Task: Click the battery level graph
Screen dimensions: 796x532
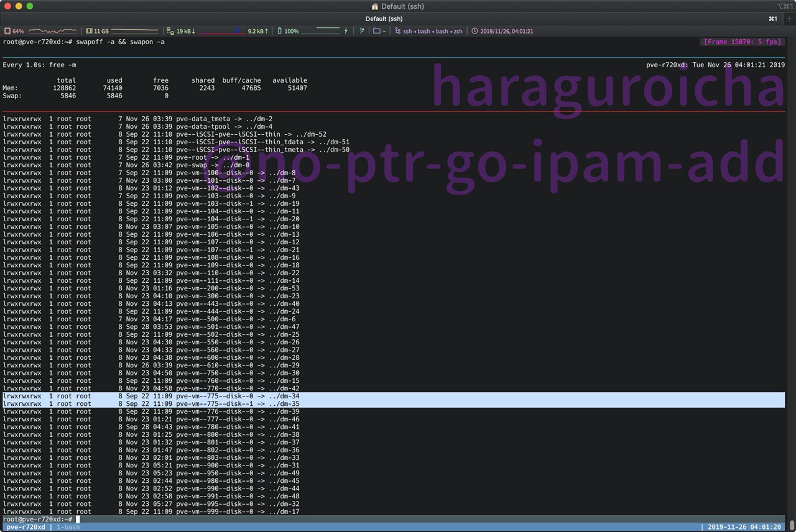Action: click(x=321, y=31)
